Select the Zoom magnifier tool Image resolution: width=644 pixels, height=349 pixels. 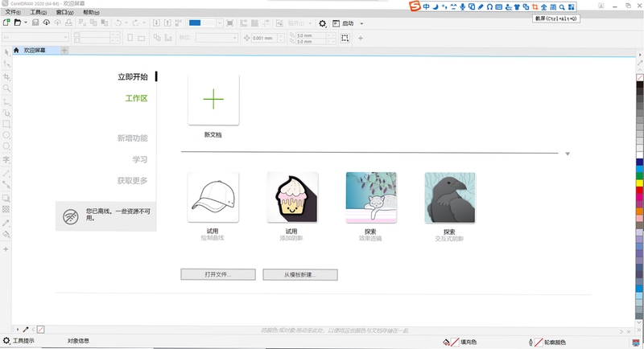(6, 88)
